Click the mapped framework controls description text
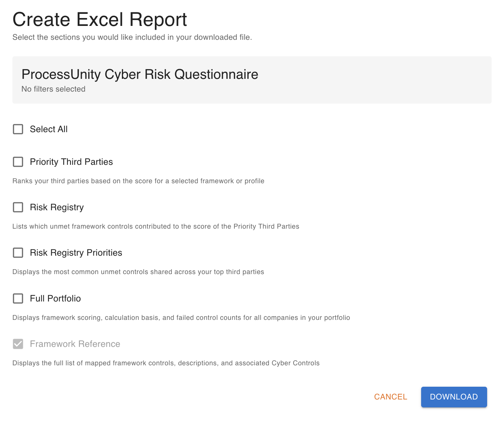504x422 pixels. (166, 363)
